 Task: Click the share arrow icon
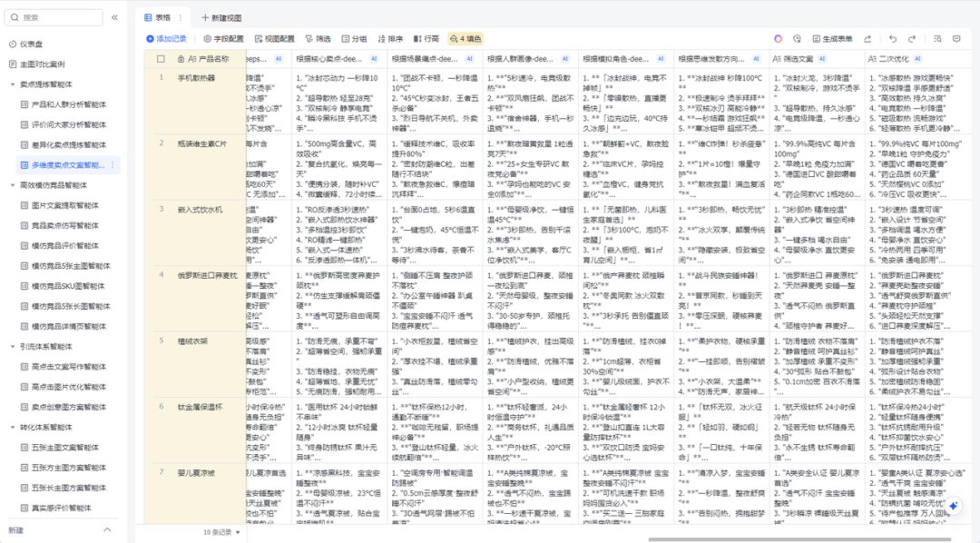[x=867, y=39]
